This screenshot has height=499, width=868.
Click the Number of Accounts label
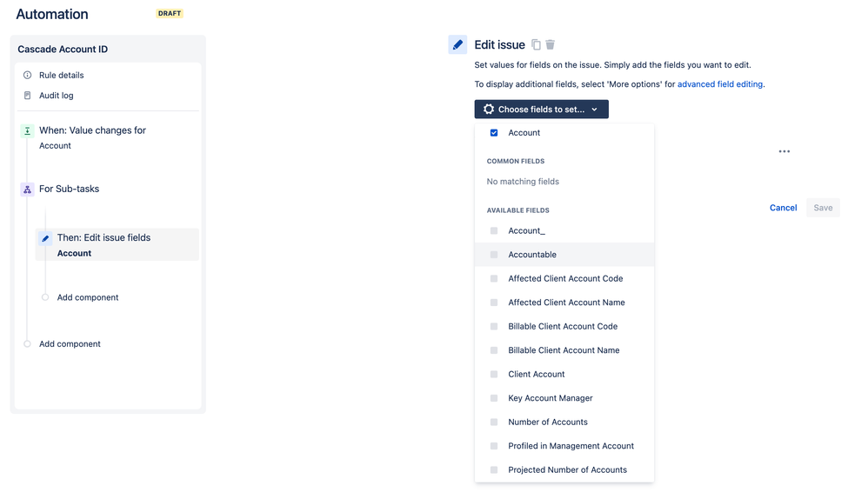click(x=547, y=422)
